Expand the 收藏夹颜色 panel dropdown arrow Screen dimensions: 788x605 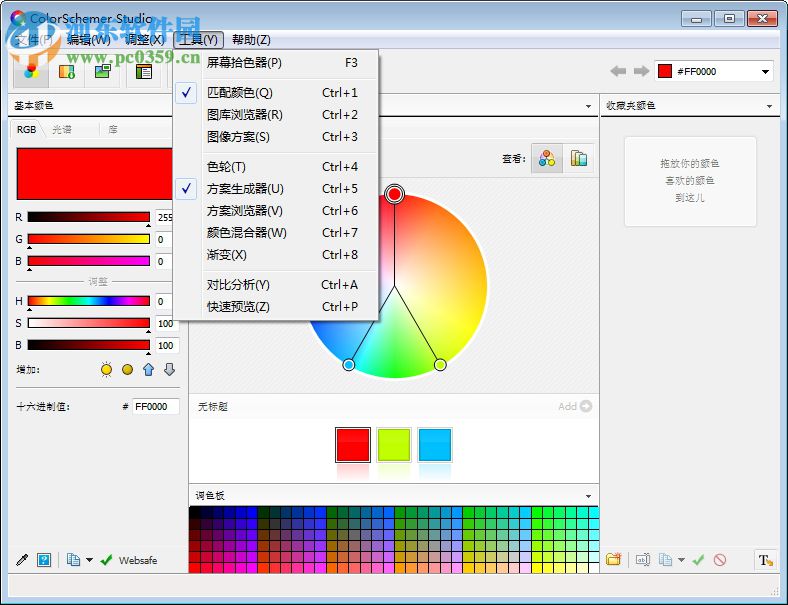(x=769, y=106)
